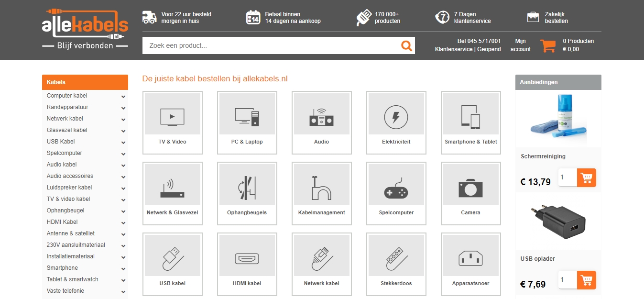Select Ophangbeugel in the sidebar menu
The width and height of the screenshot is (644, 299).
[x=65, y=210]
